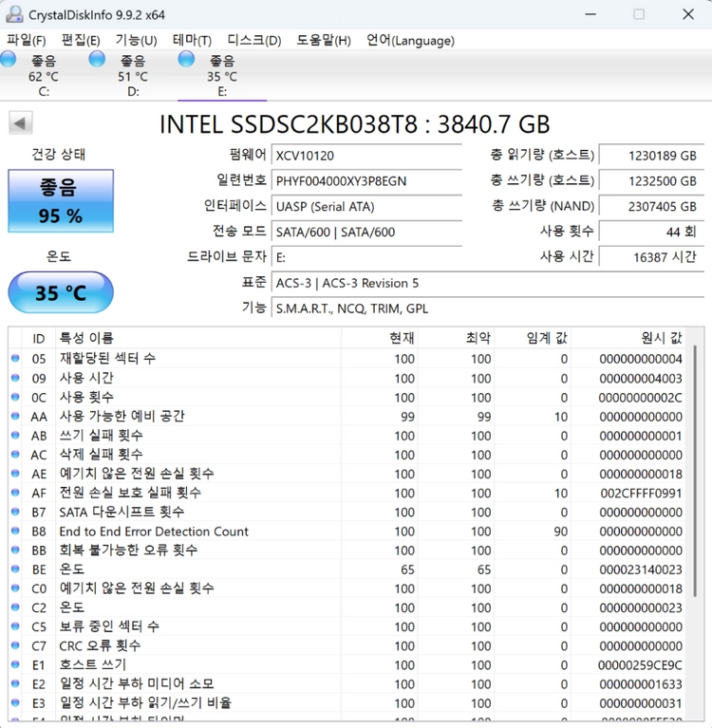Open the 언어(Language) menu
Viewport: 712px width, 728px height.
pos(410,41)
